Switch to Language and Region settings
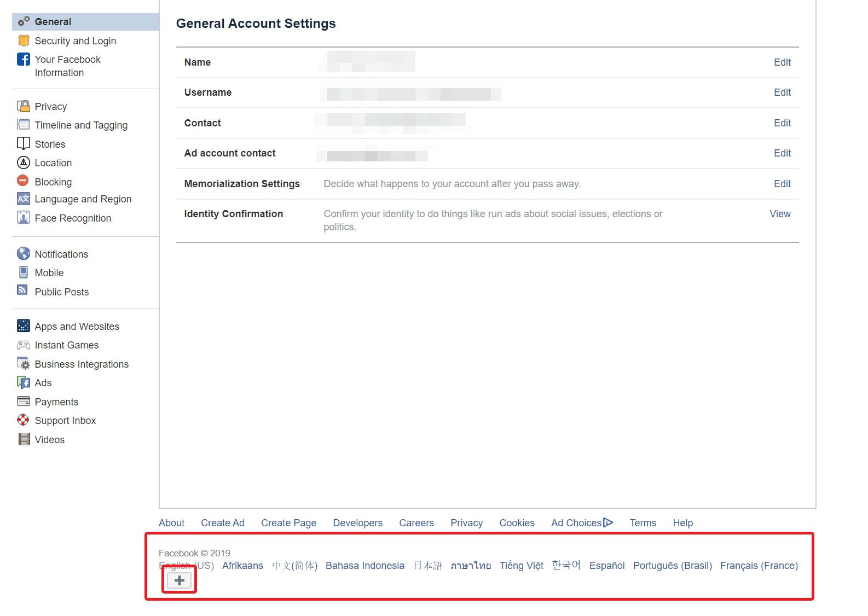Image resolution: width=868 pixels, height=616 pixels. click(83, 199)
